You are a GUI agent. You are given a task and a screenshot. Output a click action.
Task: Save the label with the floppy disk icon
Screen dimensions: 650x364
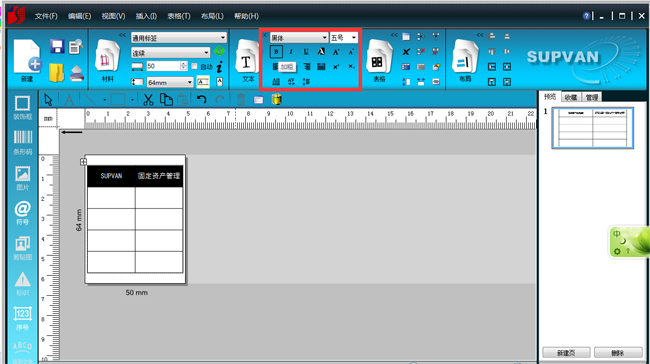[57, 46]
